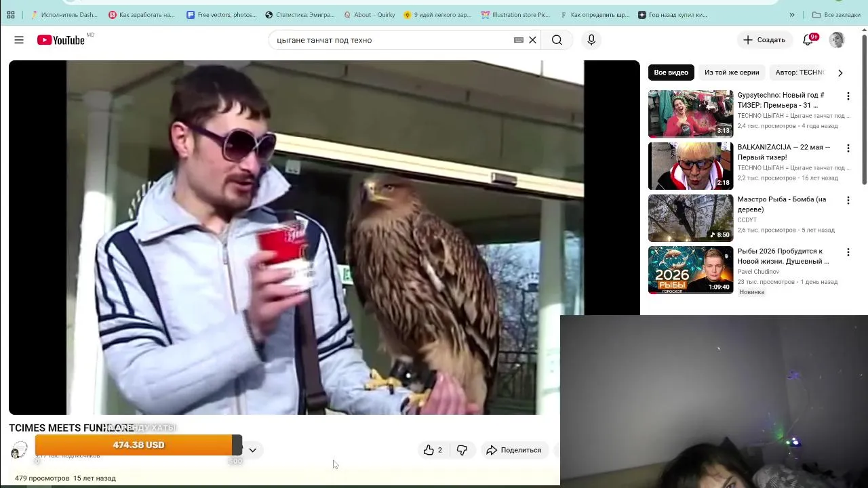Click the 474.38 USD orange bar
This screenshot has height=488, width=868.
[x=138, y=445]
